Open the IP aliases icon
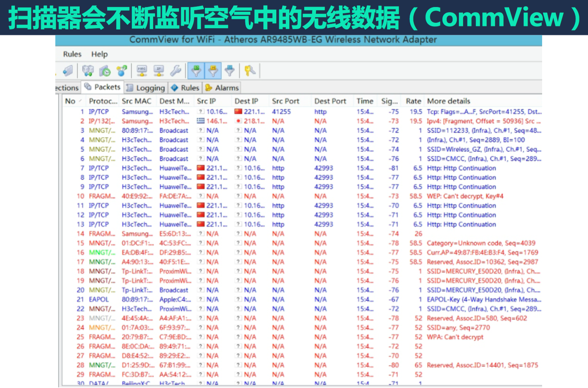 coord(159,71)
